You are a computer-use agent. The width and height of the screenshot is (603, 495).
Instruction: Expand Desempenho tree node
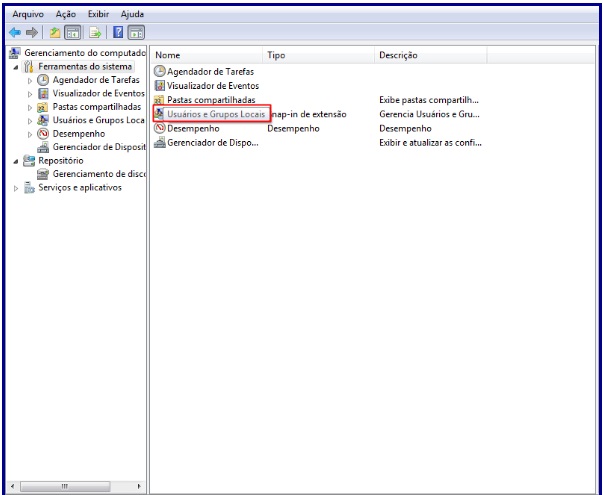[30, 135]
